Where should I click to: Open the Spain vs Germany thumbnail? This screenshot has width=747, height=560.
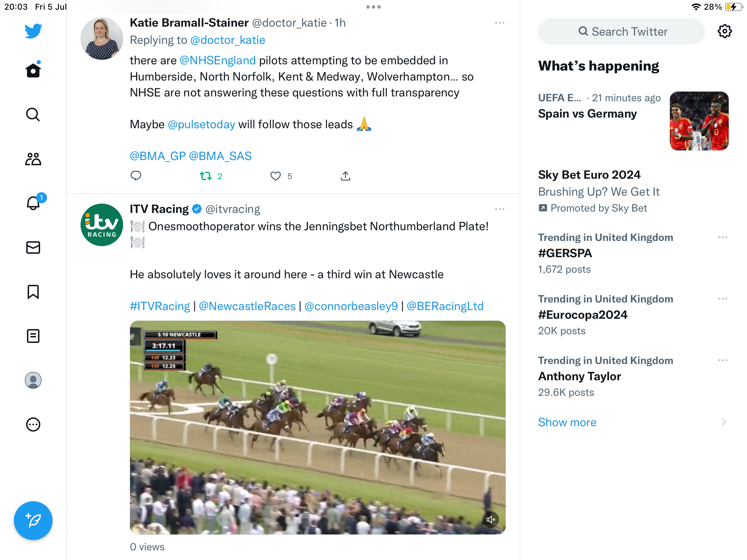pyautogui.click(x=699, y=121)
